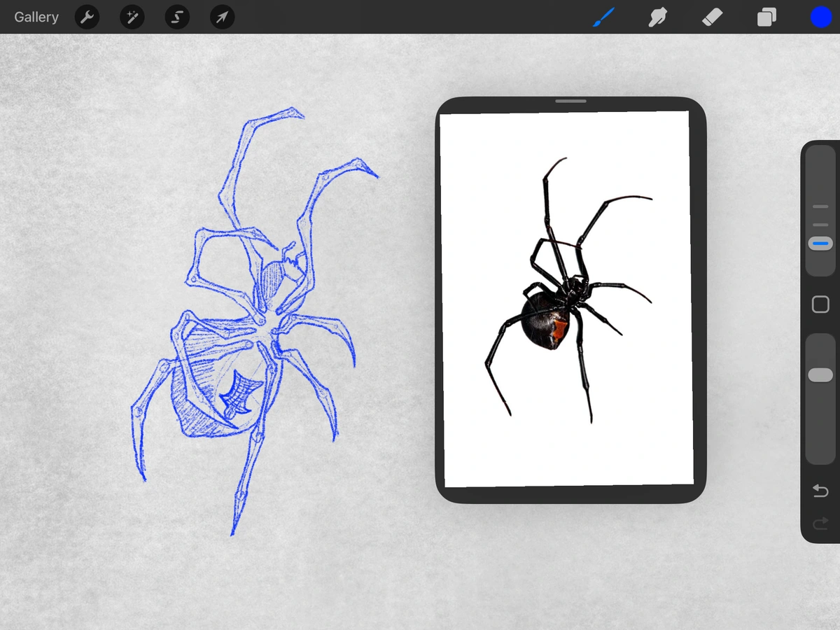Open the Layers panel
This screenshot has height=630, width=840.
point(766,17)
